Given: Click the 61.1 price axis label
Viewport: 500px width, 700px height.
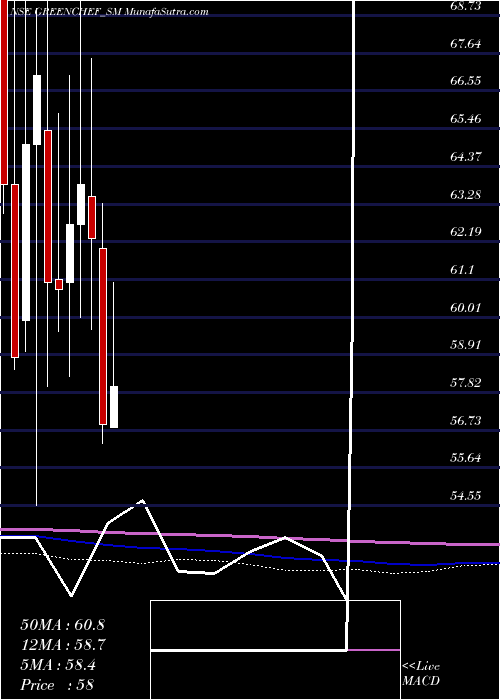Looking at the screenshot, I should click(462, 270).
